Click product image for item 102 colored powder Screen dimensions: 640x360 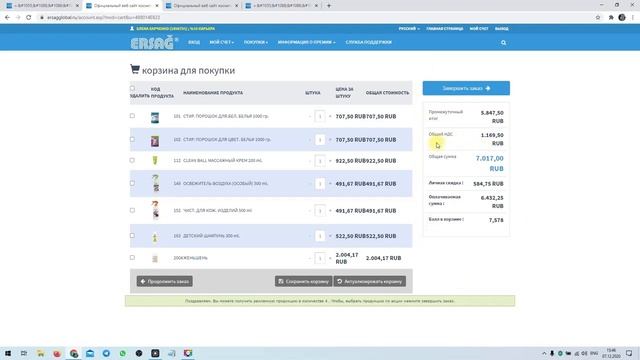coord(155,141)
